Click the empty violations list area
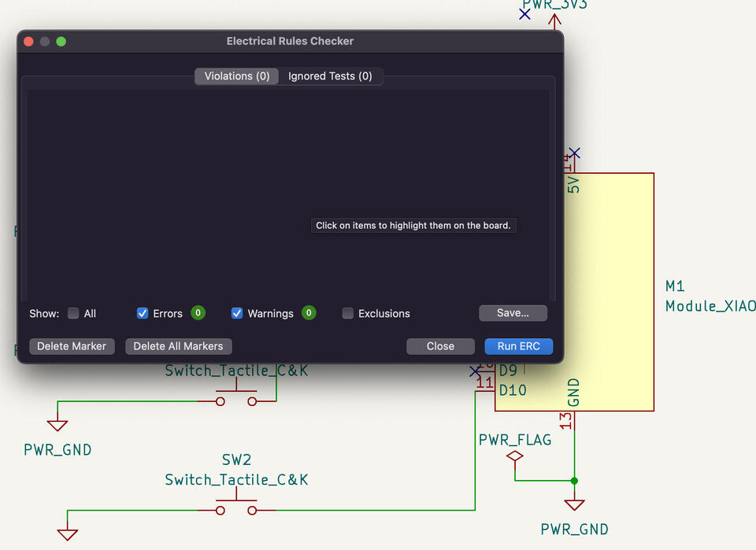756x550 pixels. tap(288, 194)
